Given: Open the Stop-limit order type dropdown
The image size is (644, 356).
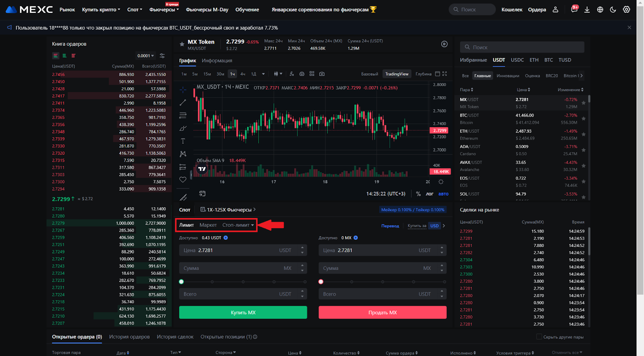Looking at the screenshot, I should (x=238, y=225).
